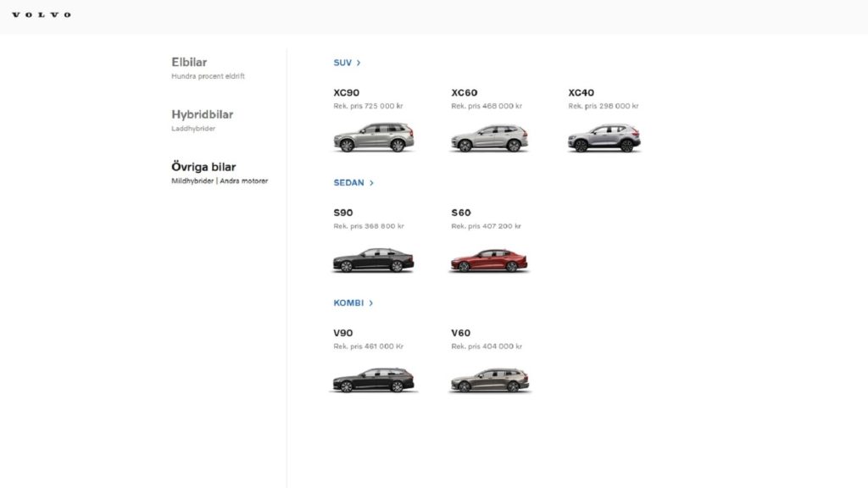
Task: Select the S90 model name
Action: (x=342, y=213)
